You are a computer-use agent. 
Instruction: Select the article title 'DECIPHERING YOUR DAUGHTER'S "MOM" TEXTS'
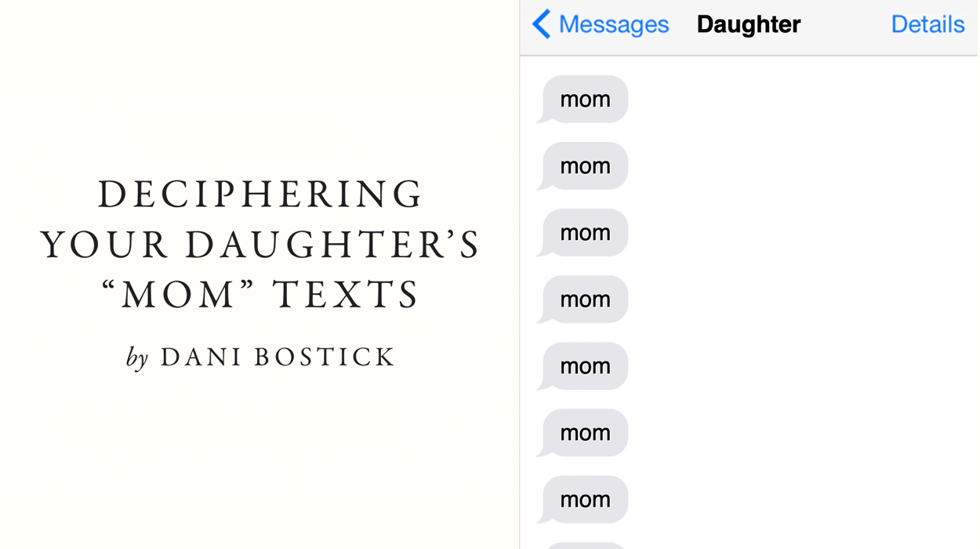[261, 244]
